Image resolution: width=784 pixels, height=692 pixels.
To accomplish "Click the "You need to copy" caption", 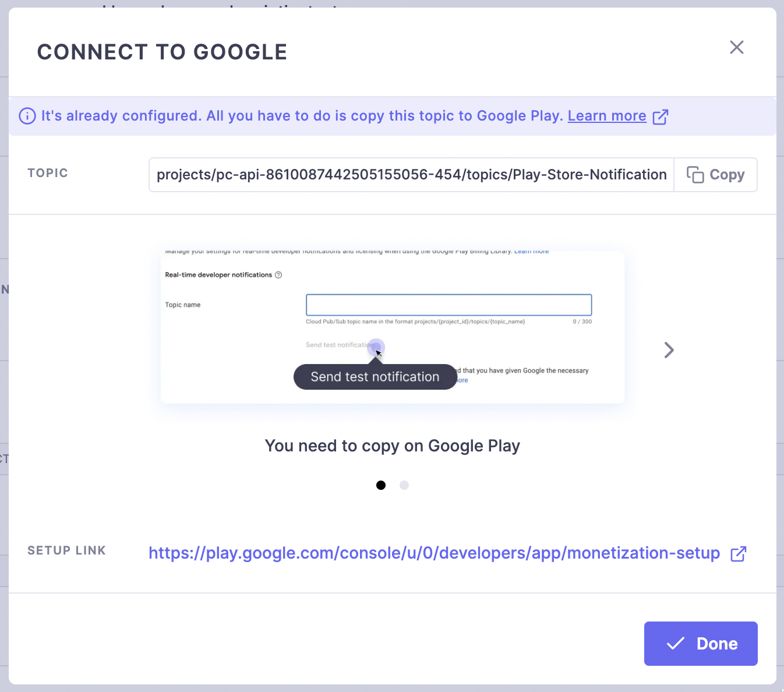I will point(392,446).
